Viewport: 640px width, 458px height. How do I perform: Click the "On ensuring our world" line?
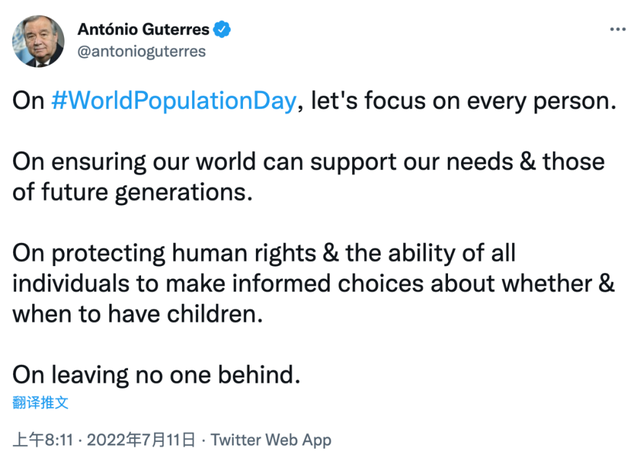[170, 162]
